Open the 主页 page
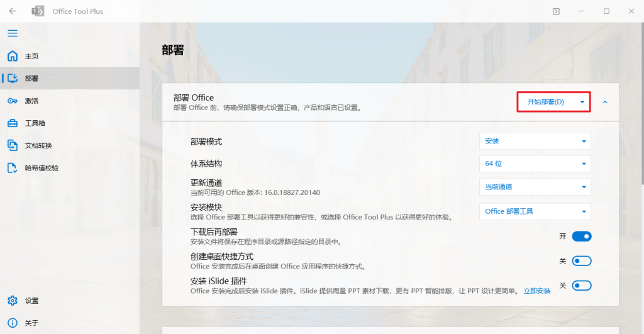This screenshot has height=334, width=644. [x=70, y=56]
